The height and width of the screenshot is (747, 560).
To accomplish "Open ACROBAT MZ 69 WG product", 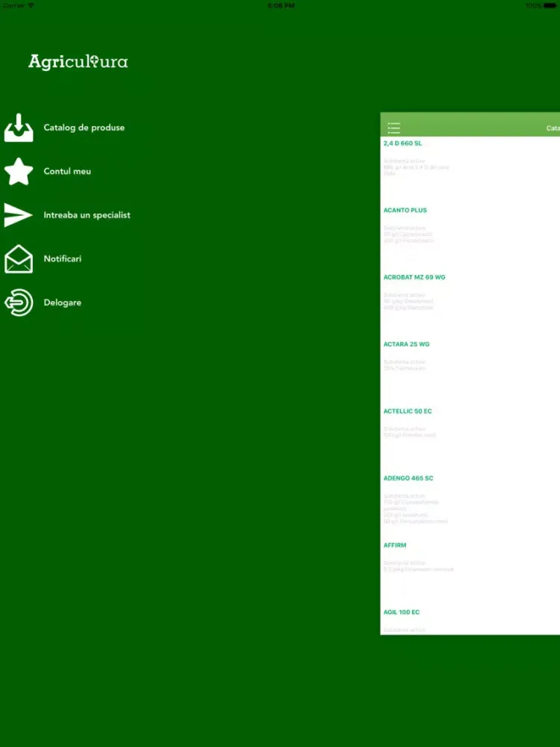I will coord(414,277).
